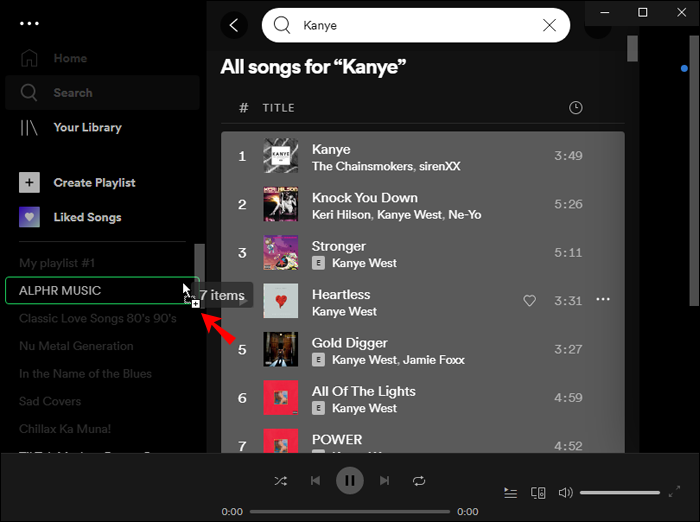The height and width of the screenshot is (522, 700).
Task: Open the Sad Covers playlist
Action: coord(50,401)
